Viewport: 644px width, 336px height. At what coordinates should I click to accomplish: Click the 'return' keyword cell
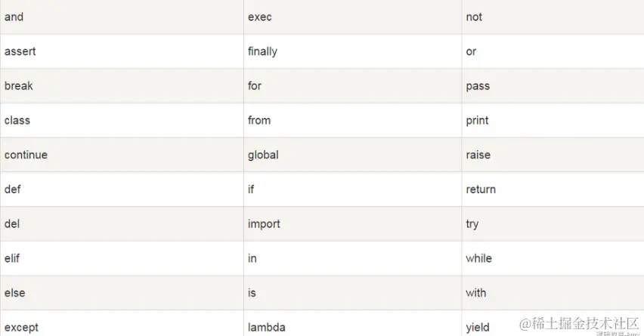(x=481, y=189)
